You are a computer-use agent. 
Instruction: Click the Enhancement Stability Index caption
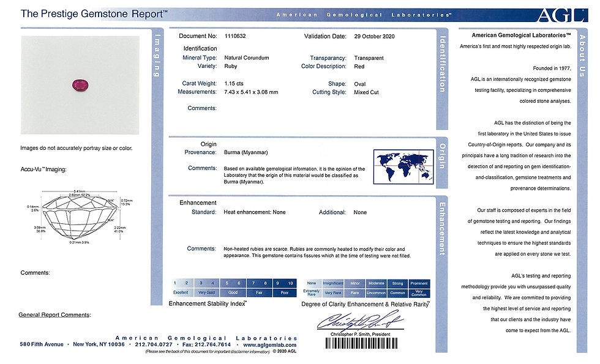[x=208, y=303]
